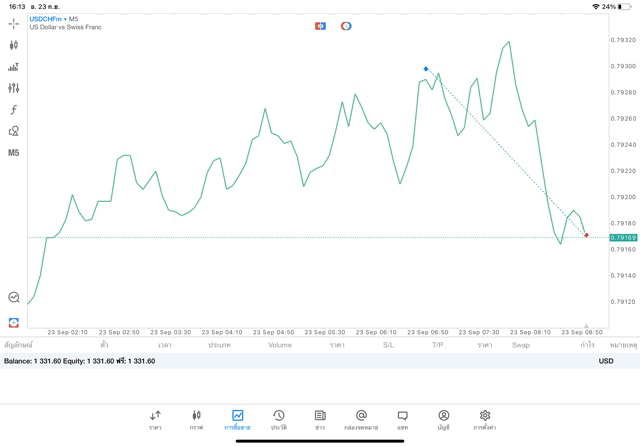Click the current price label 0.79169
Image resolution: width=640 pixels, height=447 pixels.
tap(623, 238)
